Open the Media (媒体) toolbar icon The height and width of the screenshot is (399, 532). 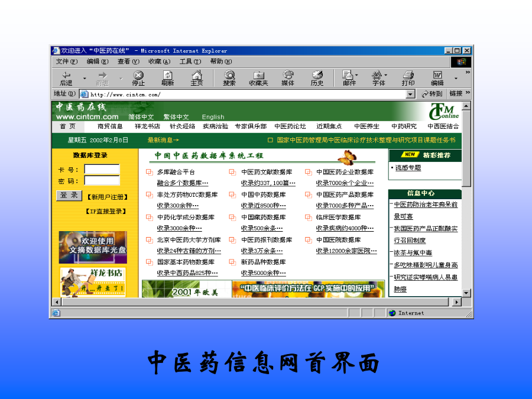(288, 79)
